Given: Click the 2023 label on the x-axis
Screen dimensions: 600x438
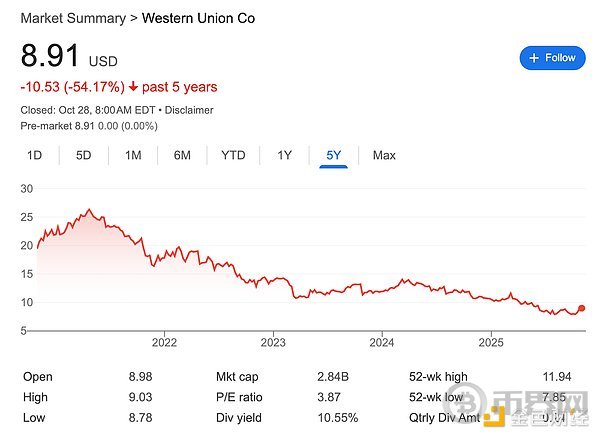Looking at the screenshot, I should 273,342.
